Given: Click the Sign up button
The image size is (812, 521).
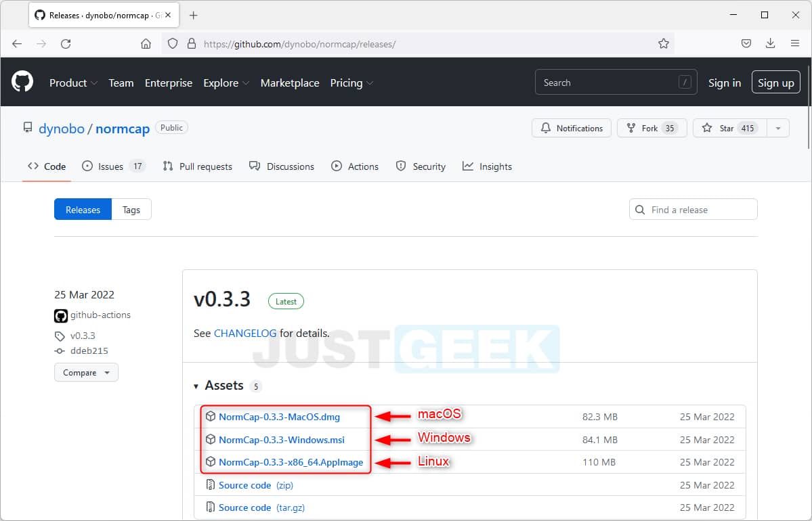Looking at the screenshot, I should [775, 83].
